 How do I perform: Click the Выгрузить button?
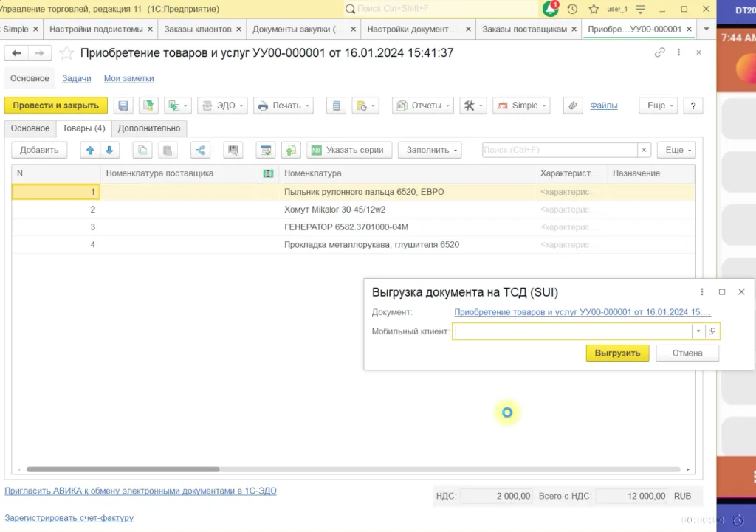click(x=617, y=353)
